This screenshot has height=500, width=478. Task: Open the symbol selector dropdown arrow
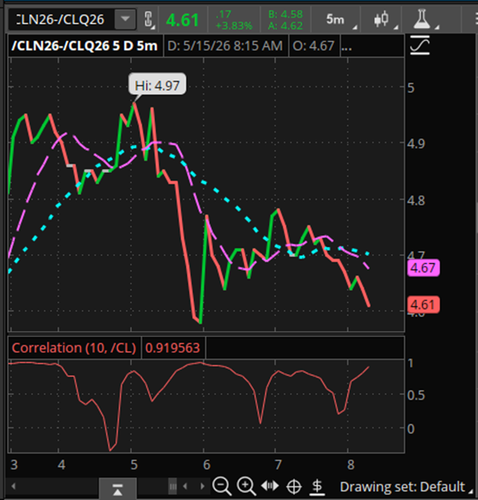point(125,19)
